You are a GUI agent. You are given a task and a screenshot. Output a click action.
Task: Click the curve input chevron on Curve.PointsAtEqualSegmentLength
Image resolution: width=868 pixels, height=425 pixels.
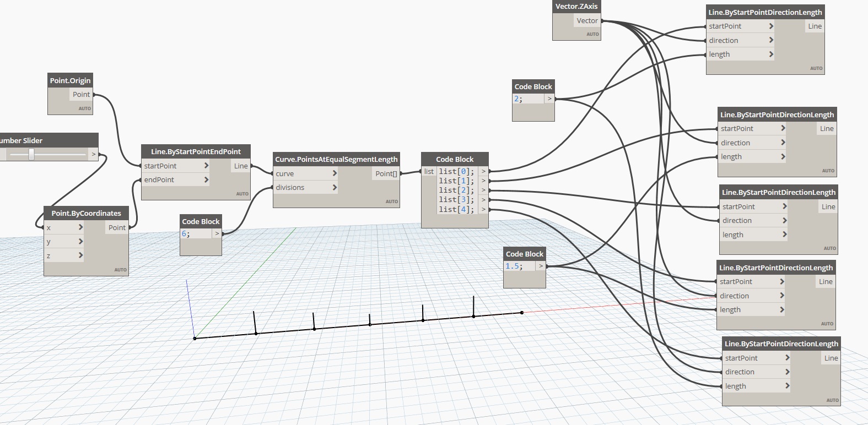pos(335,173)
